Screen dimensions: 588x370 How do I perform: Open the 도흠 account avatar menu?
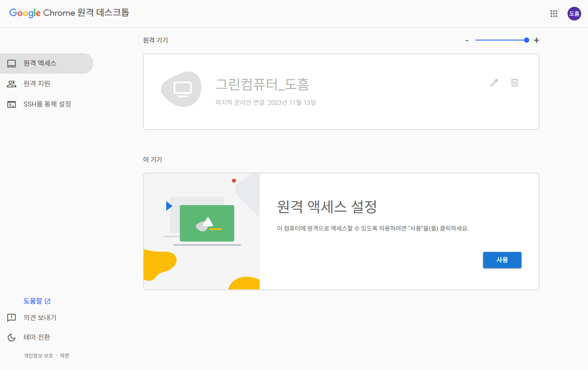574,14
